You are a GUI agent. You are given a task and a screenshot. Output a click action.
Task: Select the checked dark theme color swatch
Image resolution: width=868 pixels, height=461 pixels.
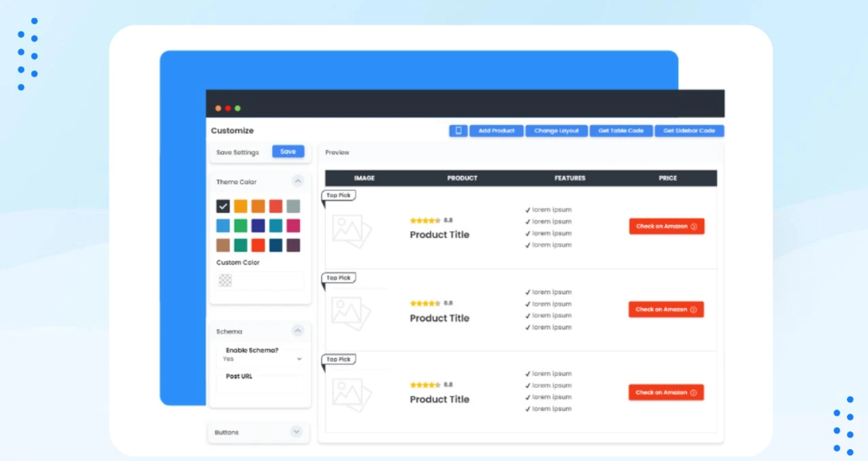(223, 206)
